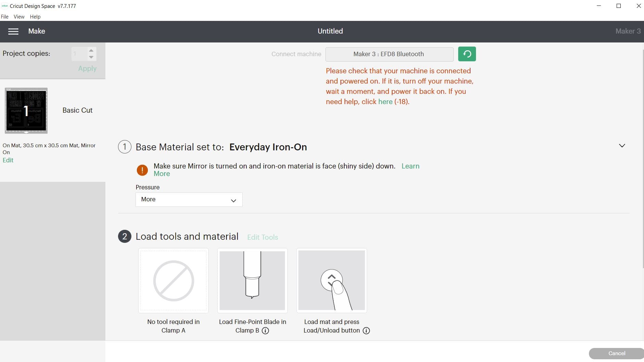The height and width of the screenshot is (362, 644).
Task: Click the Maker 3 label in header
Action: pyautogui.click(x=628, y=31)
